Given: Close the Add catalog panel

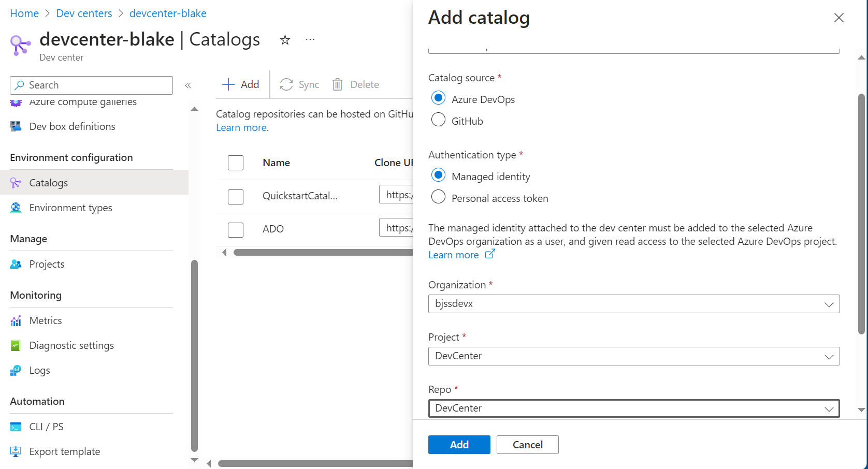Looking at the screenshot, I should tap(839, 18).
